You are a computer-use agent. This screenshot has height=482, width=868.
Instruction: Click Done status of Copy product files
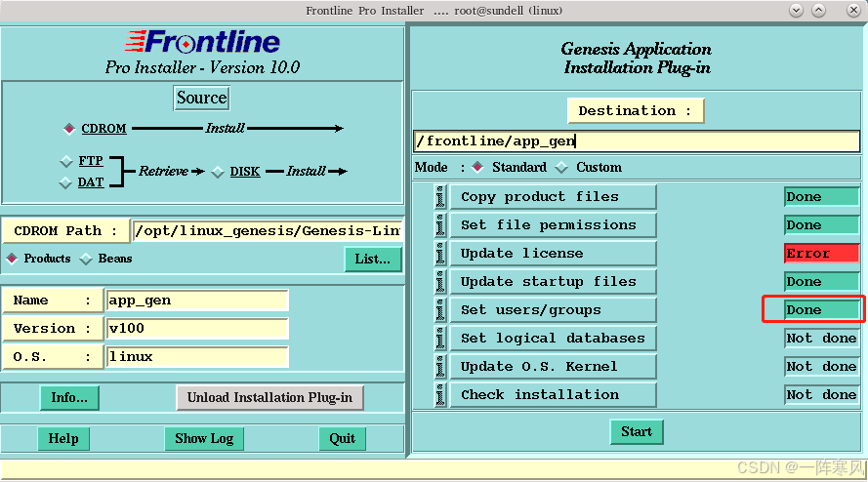pos(821,197)
